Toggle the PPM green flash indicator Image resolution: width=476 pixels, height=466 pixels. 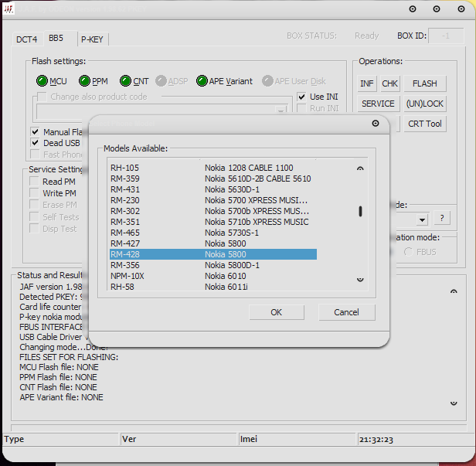click(x=84, y=81)
